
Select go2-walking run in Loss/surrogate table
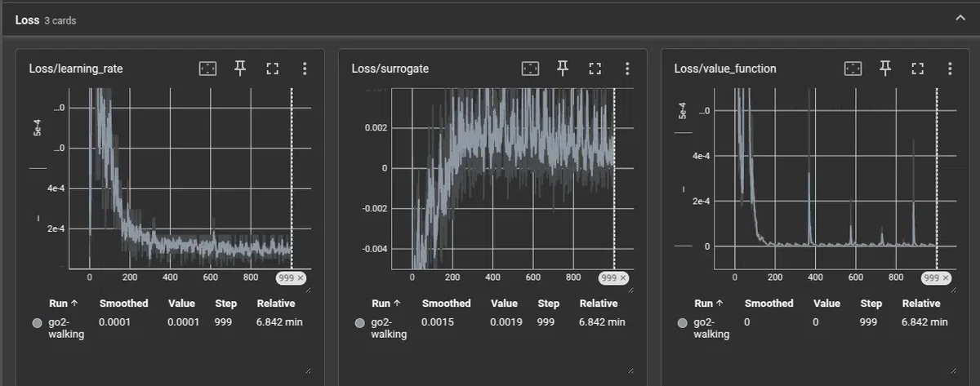(x=390, y=328)
